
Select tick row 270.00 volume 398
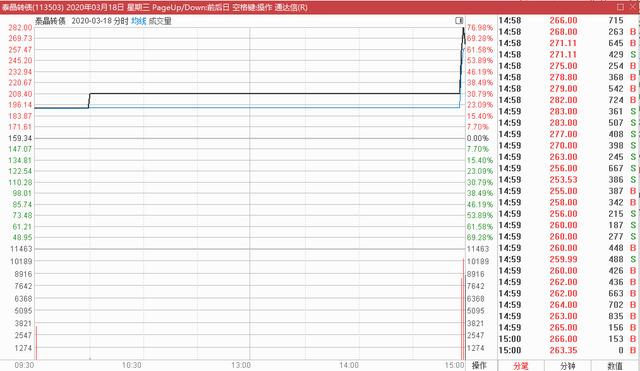(x=568, y=146)
